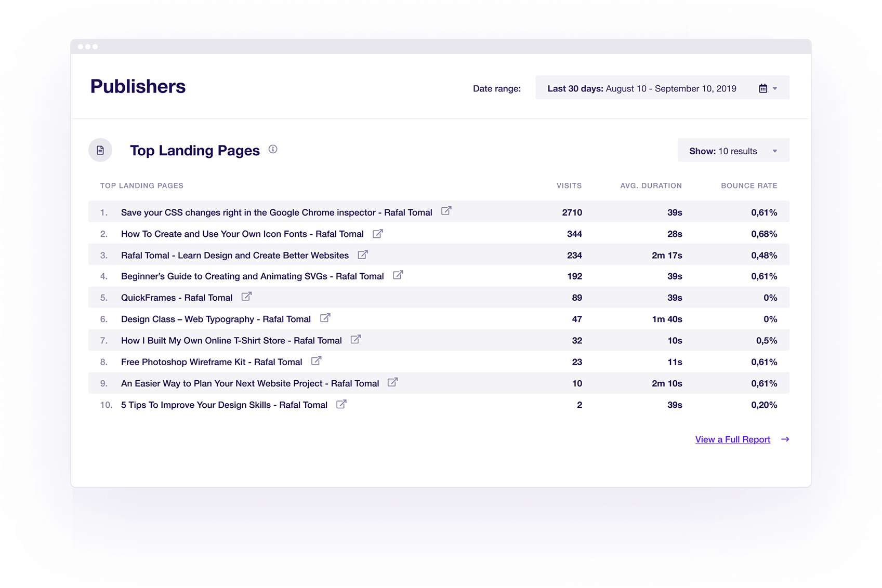Sort by the Bounce Rate column header
Image resolution: width=882 pixels, height=588 pixels.
click(x=748, y=185)
